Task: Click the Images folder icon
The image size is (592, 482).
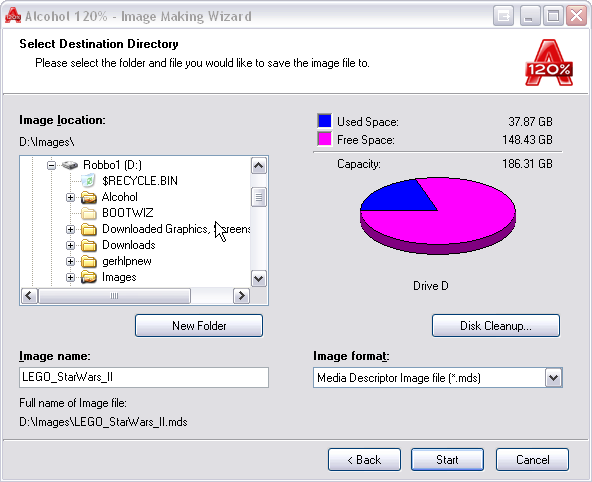Action: pyautogui.click(x=89, y=277)
